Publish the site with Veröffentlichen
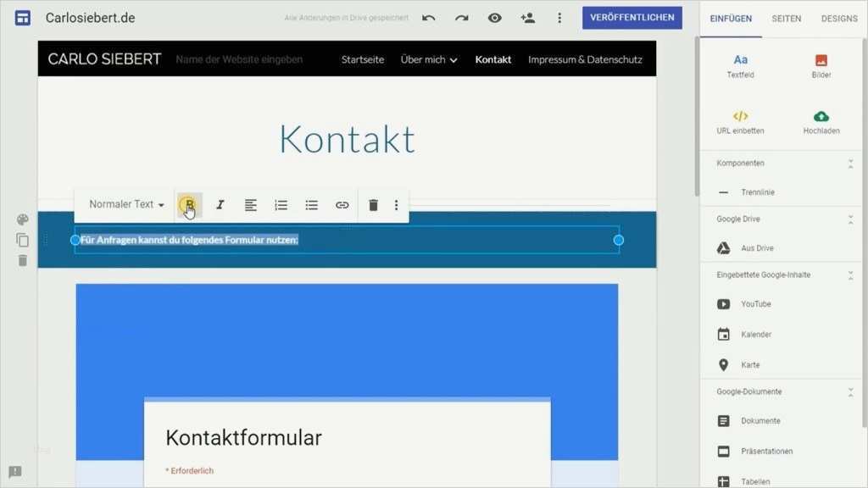 (x=632, y=18)
